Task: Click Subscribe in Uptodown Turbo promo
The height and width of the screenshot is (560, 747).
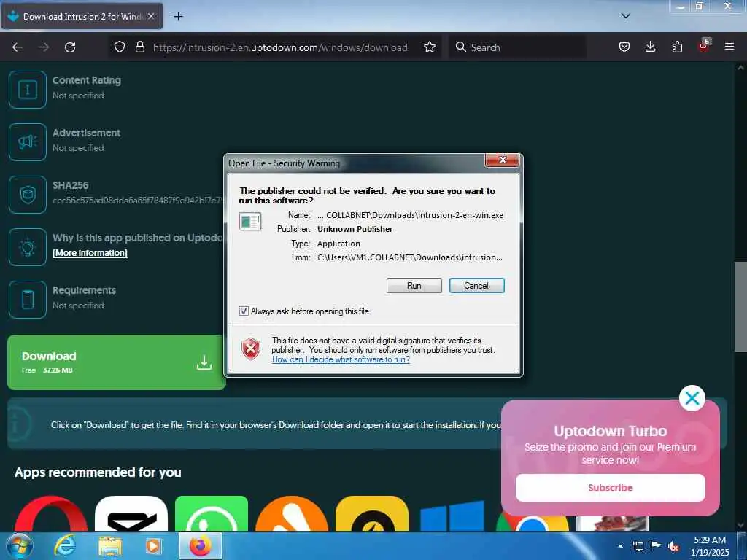Action: (x=611, y=488)
